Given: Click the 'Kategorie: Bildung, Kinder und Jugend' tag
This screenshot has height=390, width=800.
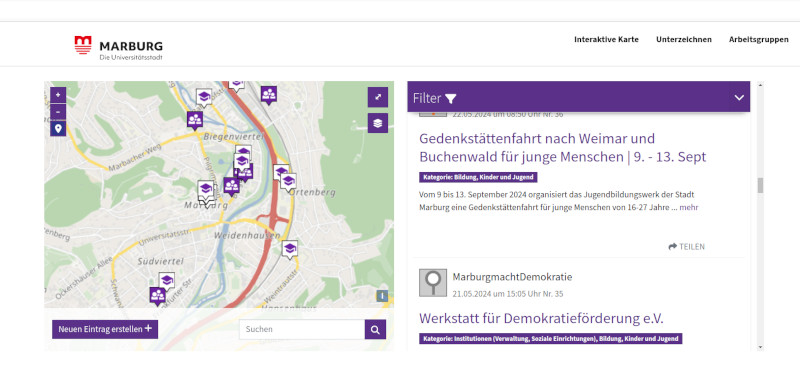Looking at the screenshot, I should [x=478, y=178].
